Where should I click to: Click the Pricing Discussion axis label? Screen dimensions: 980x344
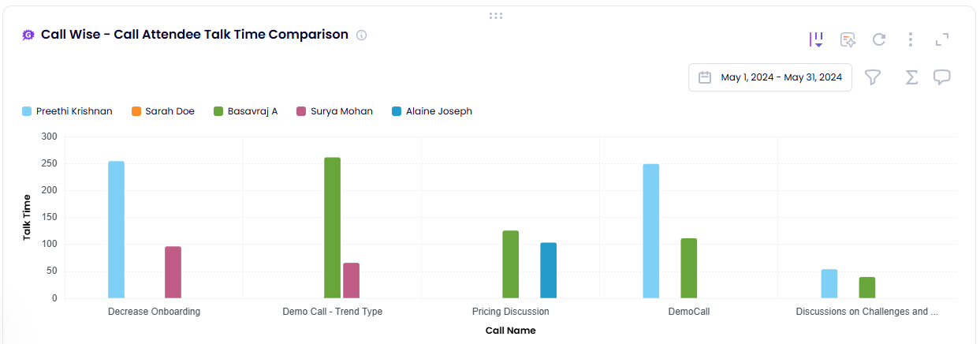(511, 312)
